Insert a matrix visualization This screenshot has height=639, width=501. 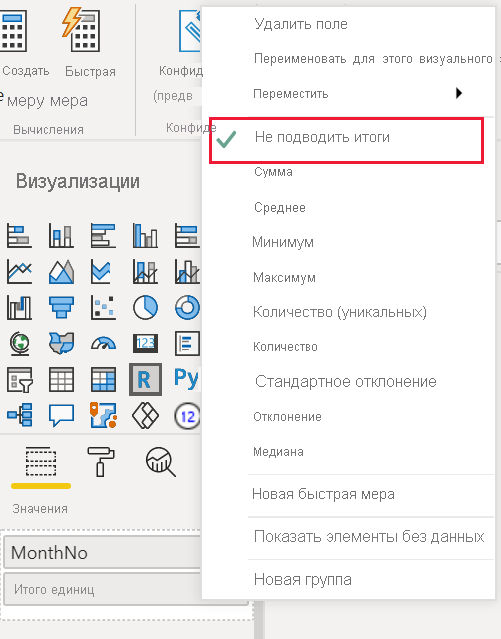[103, 379]
